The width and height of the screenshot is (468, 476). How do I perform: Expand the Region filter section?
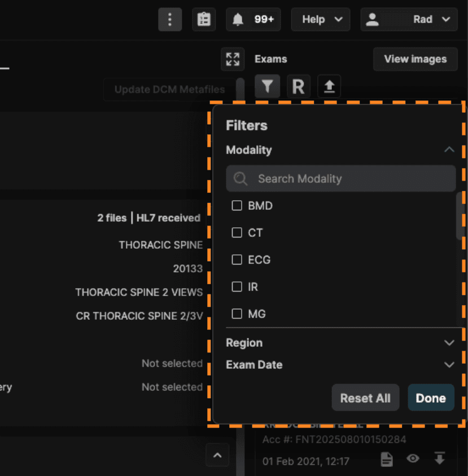pyautogui.click(x=449, y=343)
